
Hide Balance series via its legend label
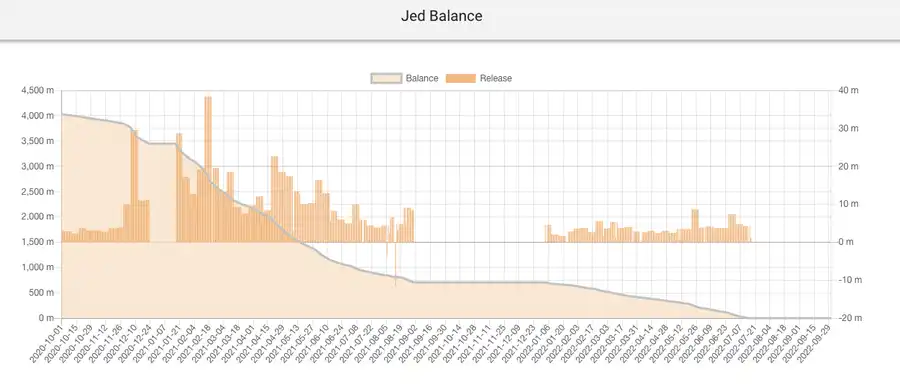(422, 79)
